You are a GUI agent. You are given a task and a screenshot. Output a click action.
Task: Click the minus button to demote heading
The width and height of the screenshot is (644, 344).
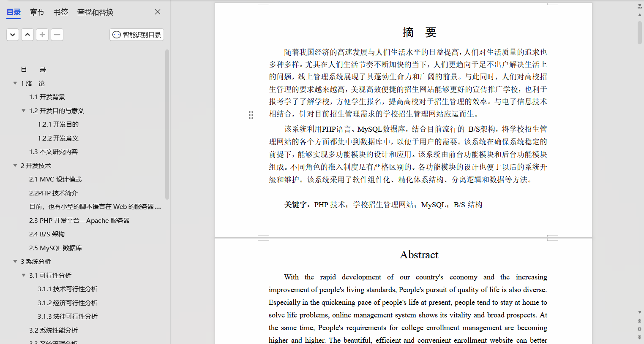tap(57, 35)
